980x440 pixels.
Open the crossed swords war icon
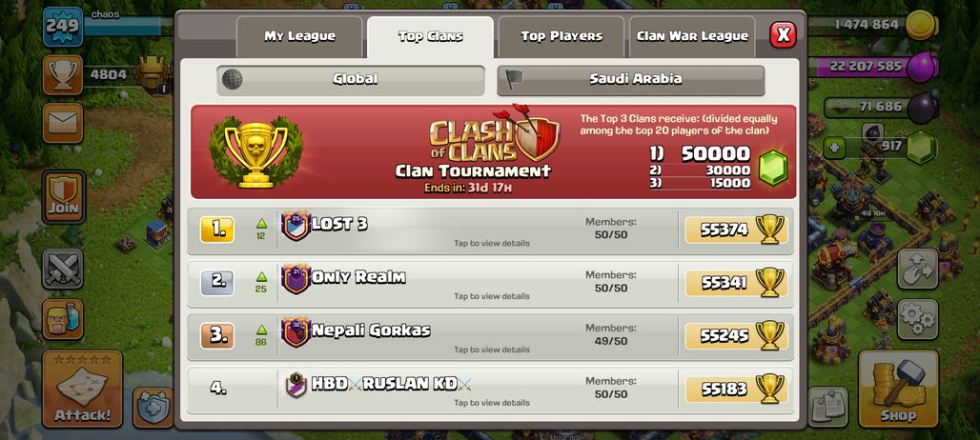[x=63, y=269]
